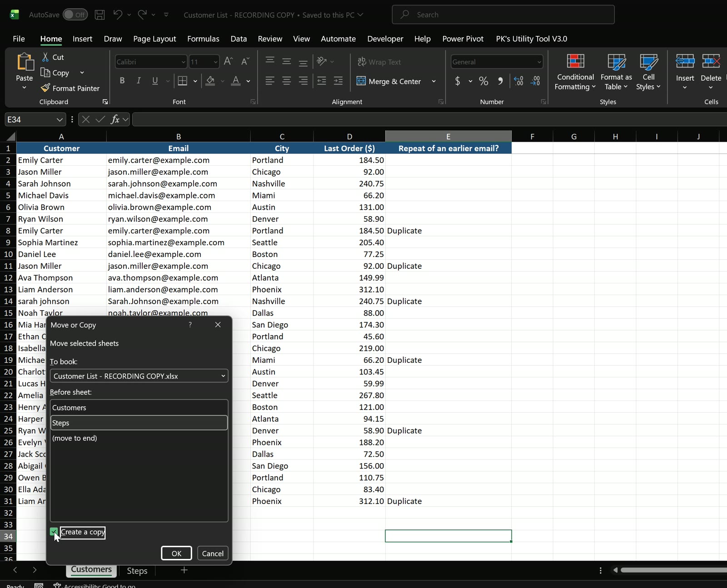Switch to the Steps sheet tab
Image resolution: width=727 pixels, height=588 pixels.
tap(137, 571)
